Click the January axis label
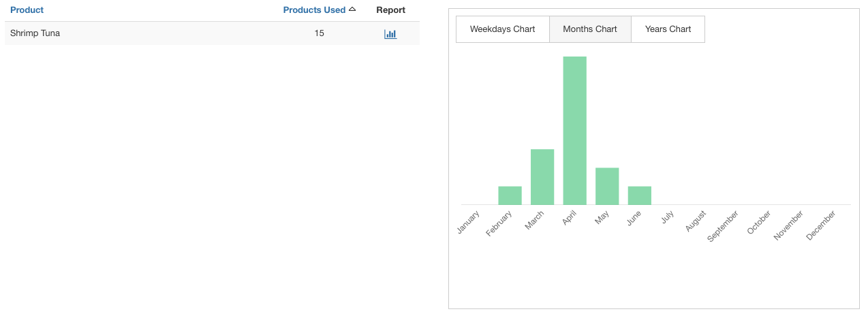This screenshot has width=868, height=318. pos(469,223)
